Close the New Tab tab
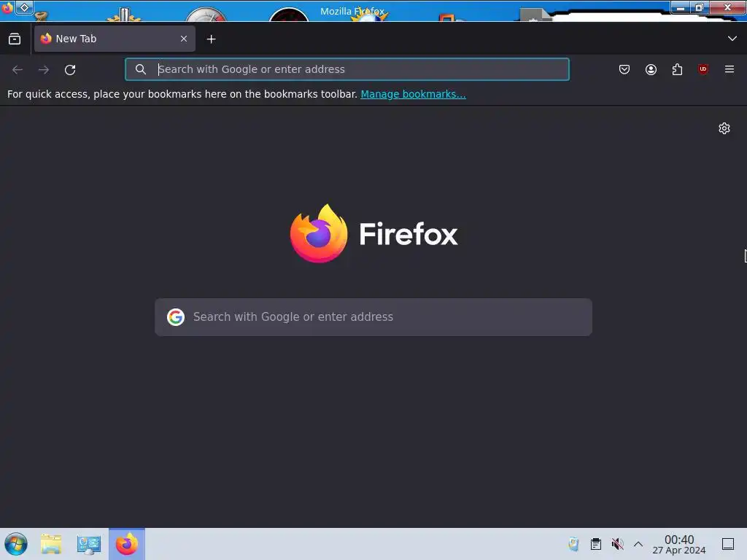Viewport: 747px width, 560px height. pos(184,39)
